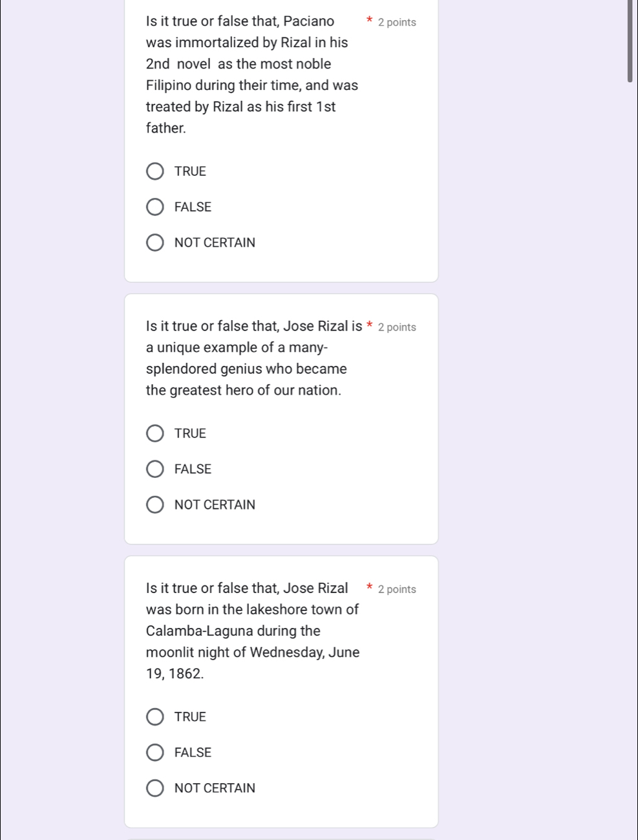
Task: Click the vertical scrollbar thumb
Action: 630,40
